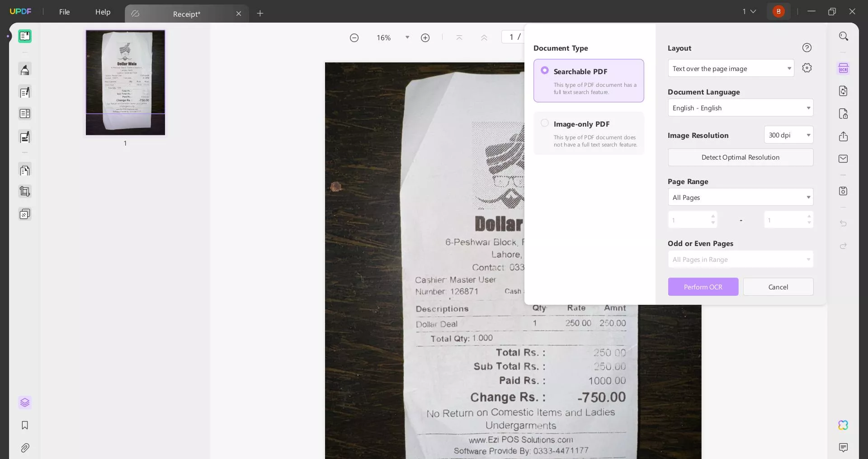Click the Save as other icon
868x459 pixels.
pos(844,191)
